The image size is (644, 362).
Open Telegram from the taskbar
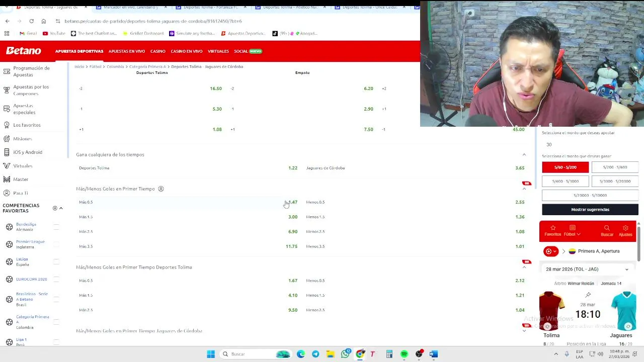[x=315, y=354]
